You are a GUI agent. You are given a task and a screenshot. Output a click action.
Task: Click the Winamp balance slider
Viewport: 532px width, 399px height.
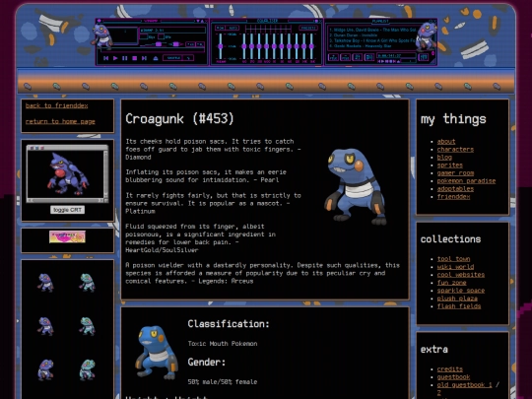[175, 44]
